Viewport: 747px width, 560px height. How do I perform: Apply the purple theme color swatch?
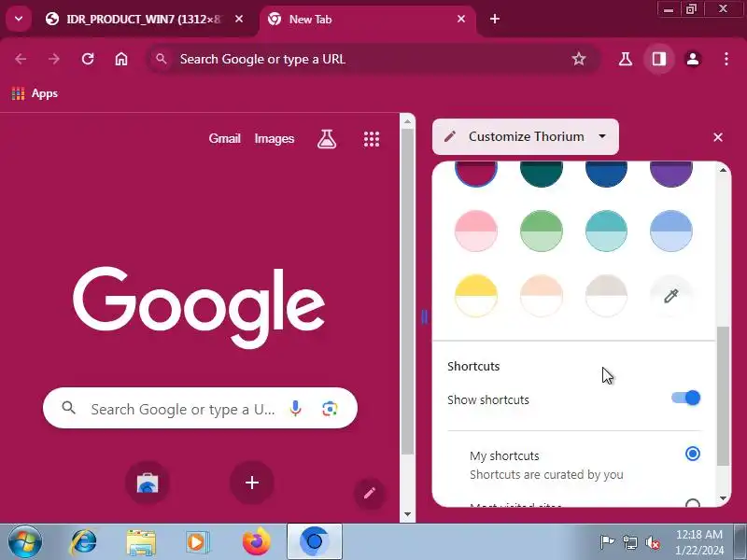[670, 174]
